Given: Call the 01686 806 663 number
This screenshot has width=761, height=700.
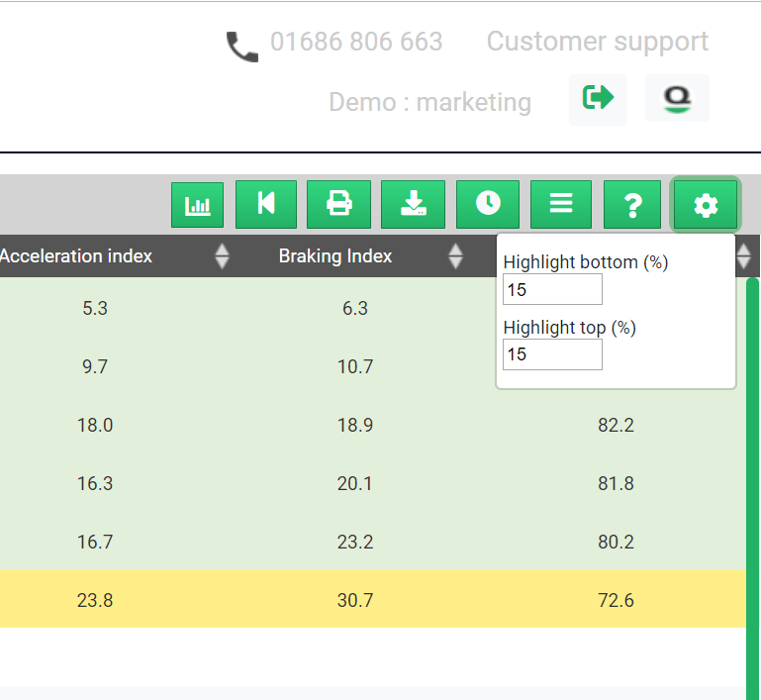Looking at the screenshot, I should (x=356, y=42).
